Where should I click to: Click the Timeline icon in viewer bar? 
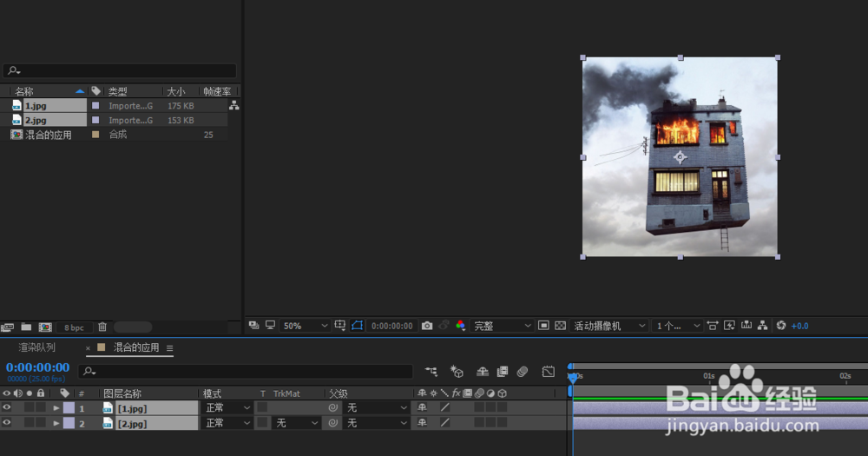(x=746, y=326)
